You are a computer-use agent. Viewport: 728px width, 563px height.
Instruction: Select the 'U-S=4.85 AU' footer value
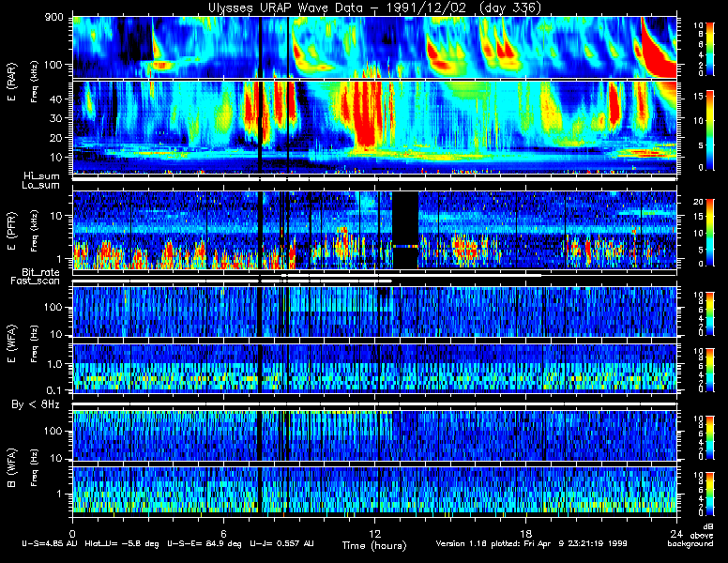(50, 543)
